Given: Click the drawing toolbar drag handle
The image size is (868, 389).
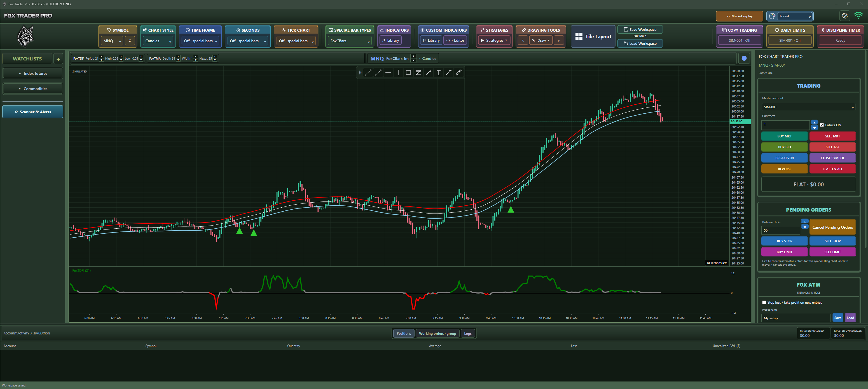Looking at the screenshot, I should [360, 73].
